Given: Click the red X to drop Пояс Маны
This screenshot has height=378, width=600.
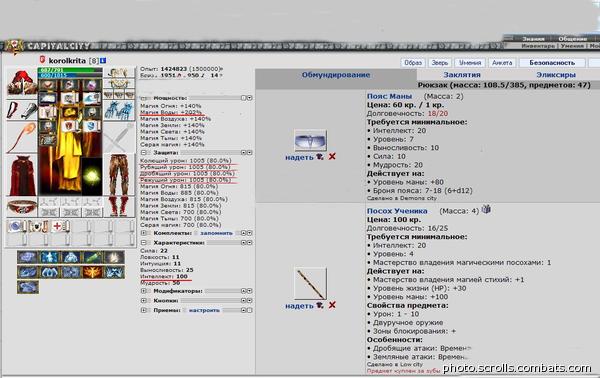Looking at the screenshot, I should 332,156.
